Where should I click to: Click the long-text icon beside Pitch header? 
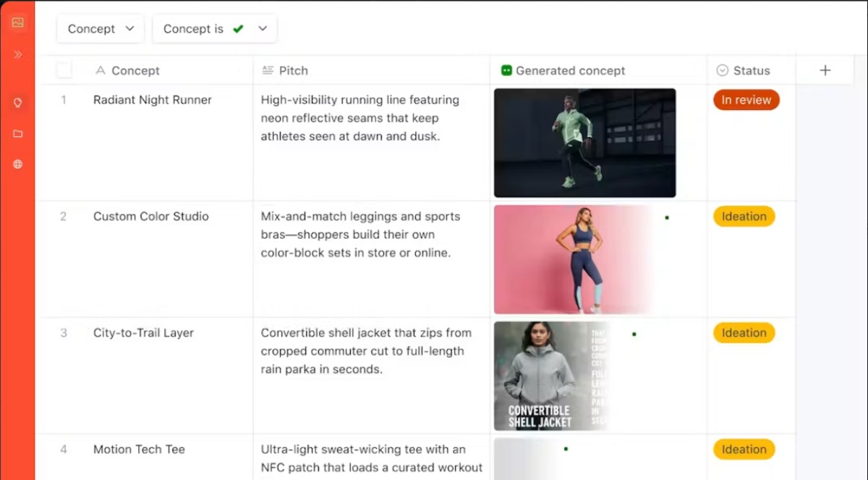pos(267,70)
